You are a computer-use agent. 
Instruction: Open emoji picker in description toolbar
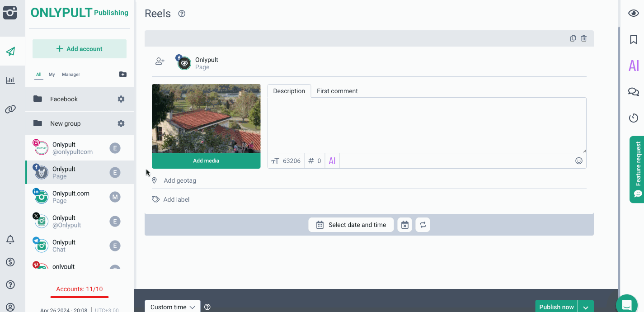pyautogui.click(x=578, y=161)
